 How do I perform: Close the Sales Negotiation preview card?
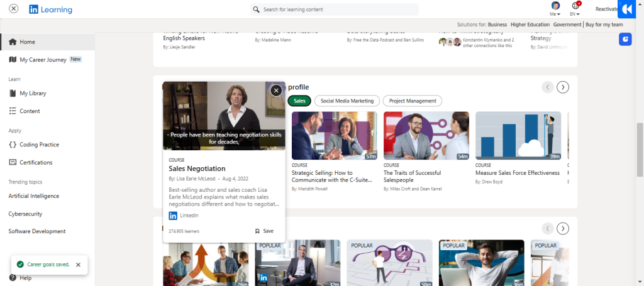[x=277, y=91]
